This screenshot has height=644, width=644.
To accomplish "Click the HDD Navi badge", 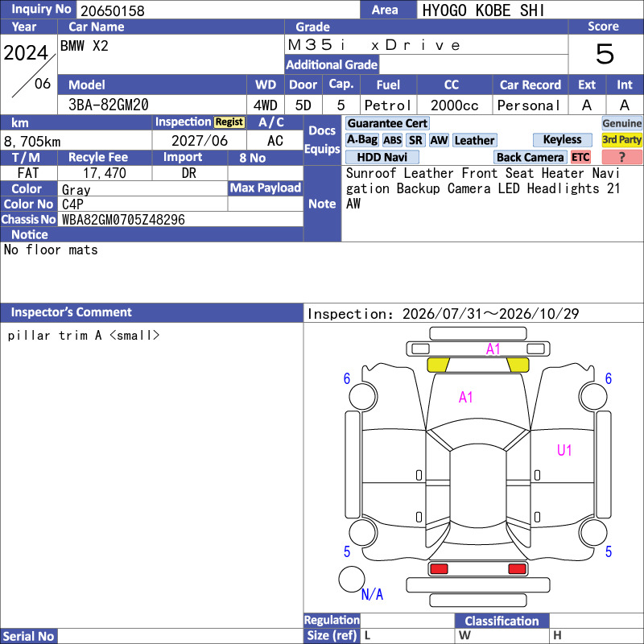I will point(382,157).
